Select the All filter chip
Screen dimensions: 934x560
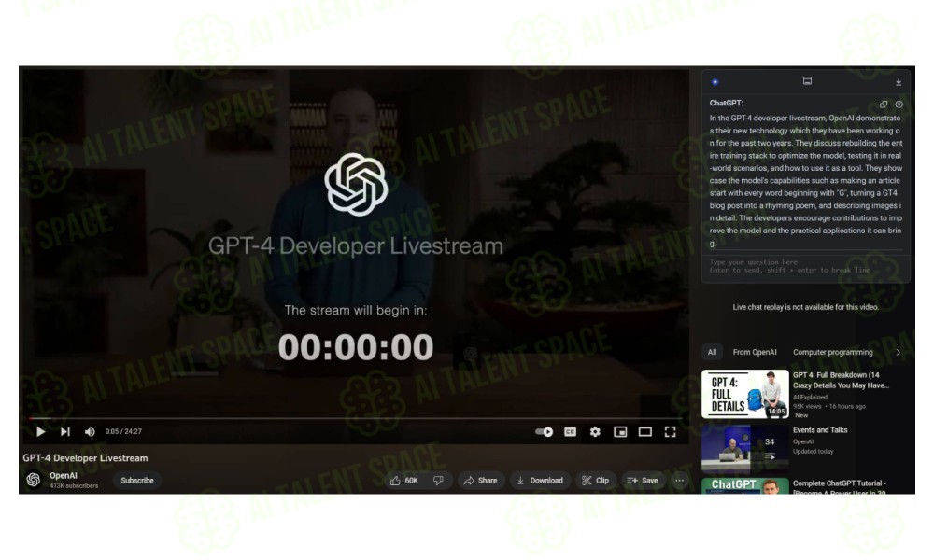pyautogui.click(x=712, y=352)
